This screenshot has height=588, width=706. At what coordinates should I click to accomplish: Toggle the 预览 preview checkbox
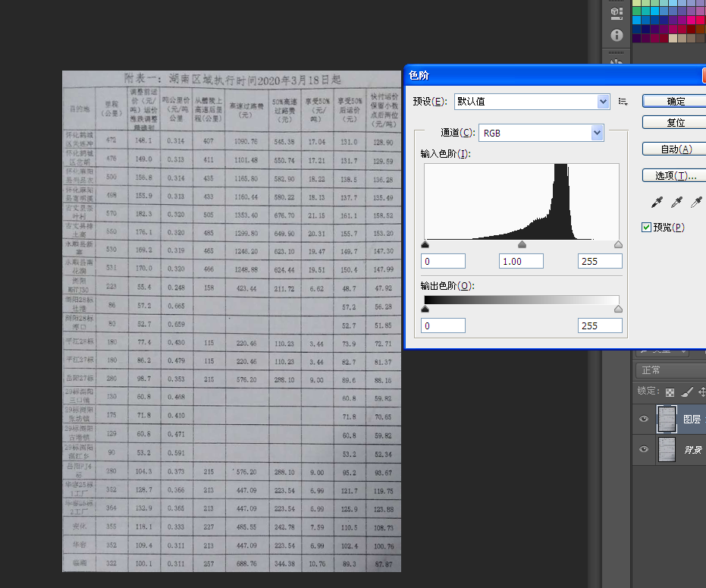pos(646,227)
